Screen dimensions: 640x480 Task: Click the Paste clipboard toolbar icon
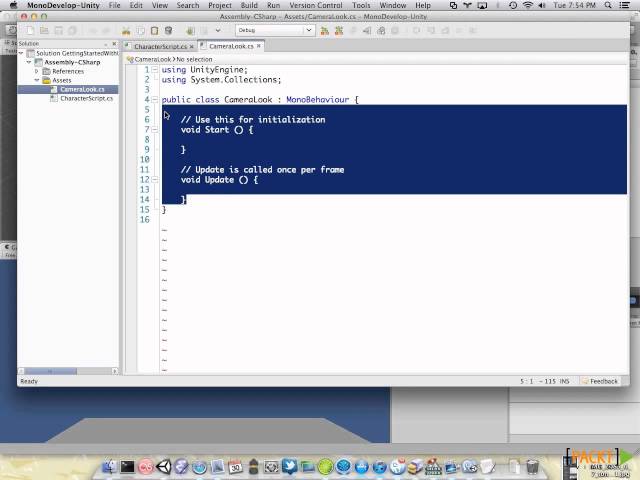[154, 31]
